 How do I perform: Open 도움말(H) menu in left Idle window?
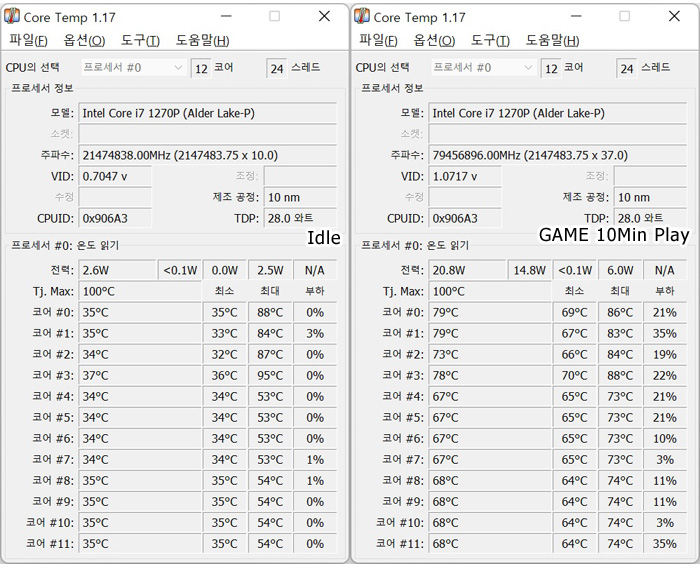click(202, 40)
